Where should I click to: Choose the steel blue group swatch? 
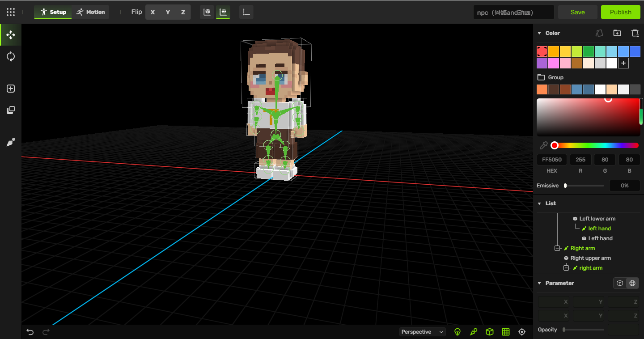[577, 89]
